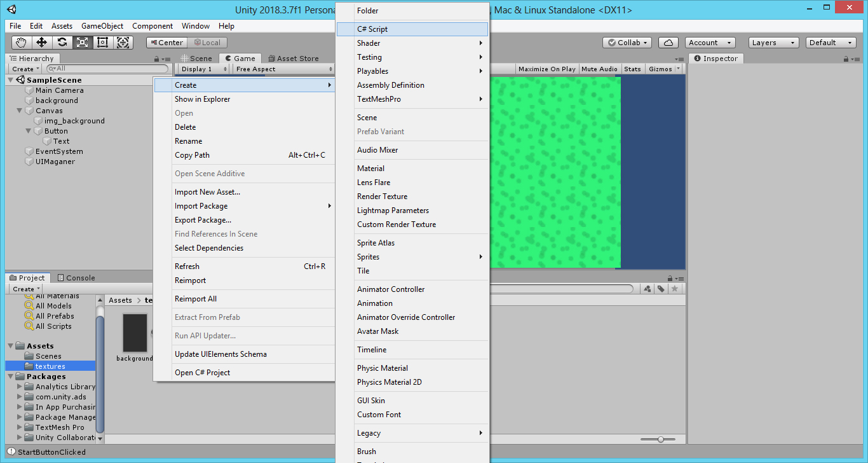The width and height of the screenshot is (868, 463).
Task: Open the GameObject menu
Action: tap(102, 26)
